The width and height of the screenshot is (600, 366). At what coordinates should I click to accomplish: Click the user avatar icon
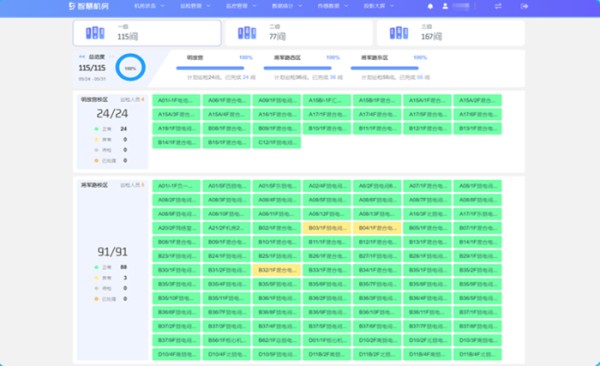445,6
